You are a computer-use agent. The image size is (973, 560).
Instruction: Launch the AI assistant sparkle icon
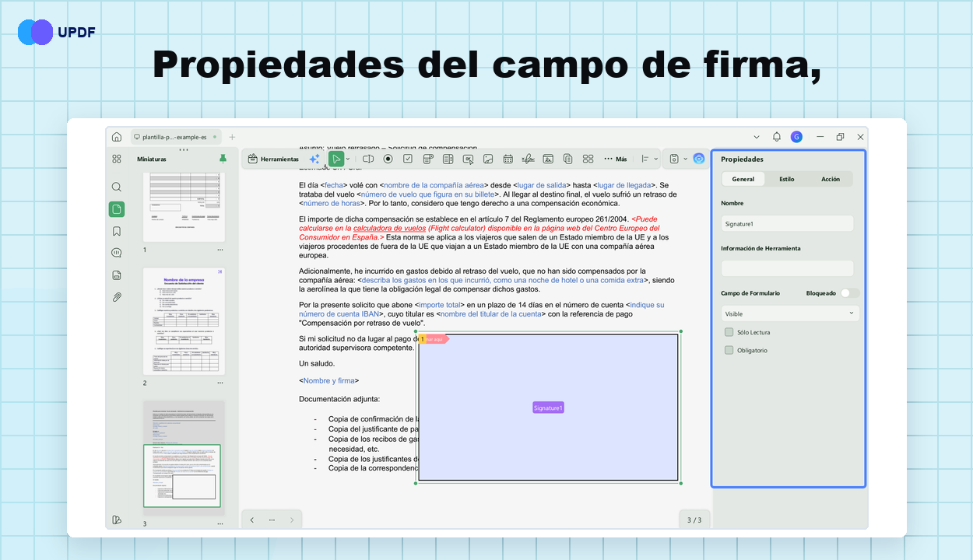tap(314, 159)
